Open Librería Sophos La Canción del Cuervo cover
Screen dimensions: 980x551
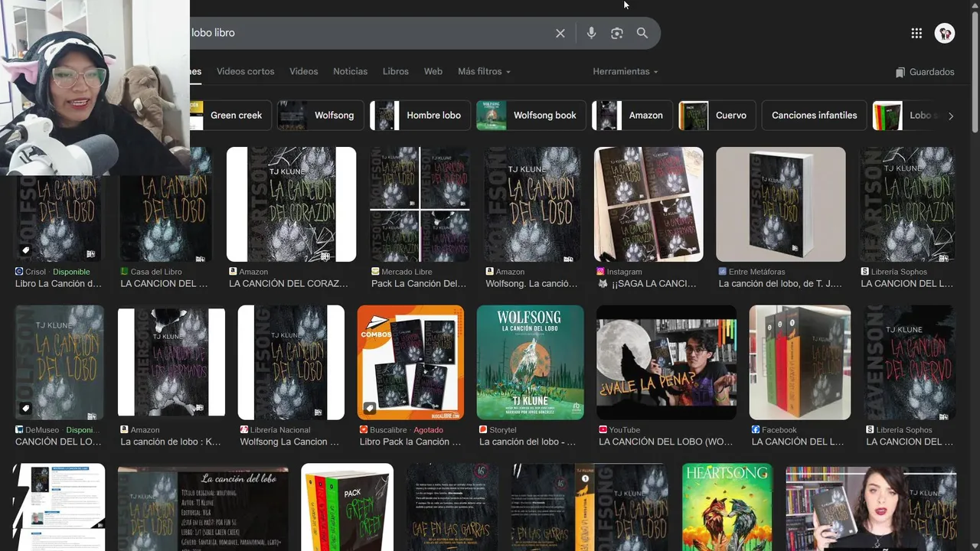(x=910, y=363)
